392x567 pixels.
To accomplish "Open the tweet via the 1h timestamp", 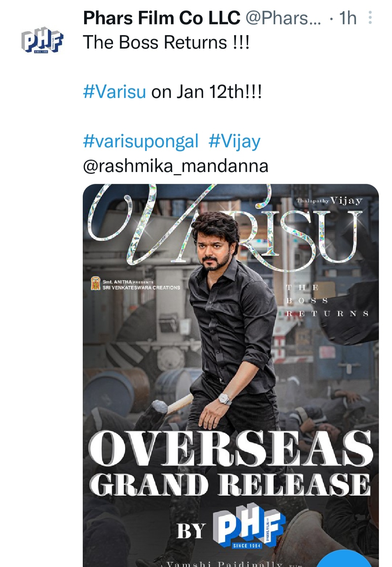I will [348, 18].
